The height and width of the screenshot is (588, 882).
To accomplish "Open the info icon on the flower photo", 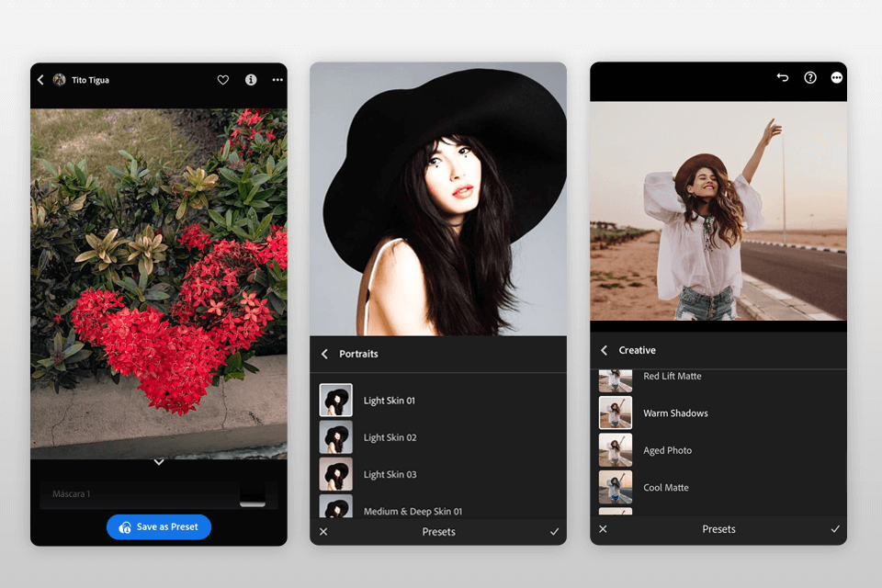I will (251, 80).
